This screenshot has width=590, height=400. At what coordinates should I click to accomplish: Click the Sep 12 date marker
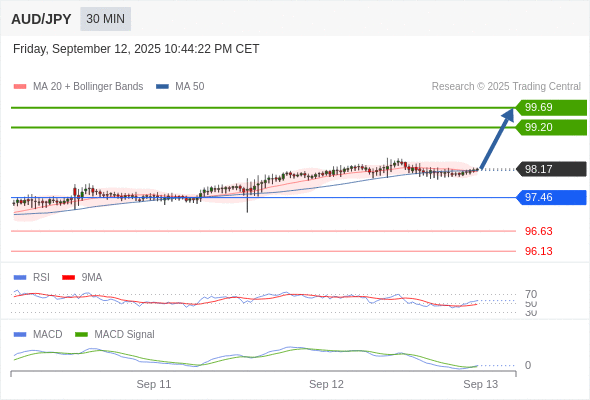point(326,384)
